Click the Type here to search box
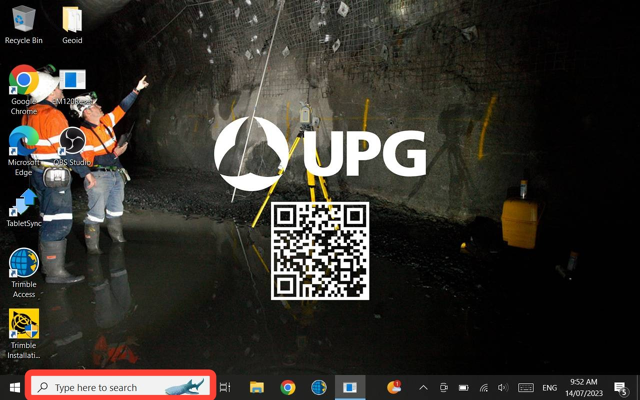640x400 pixels. (120, 386)
